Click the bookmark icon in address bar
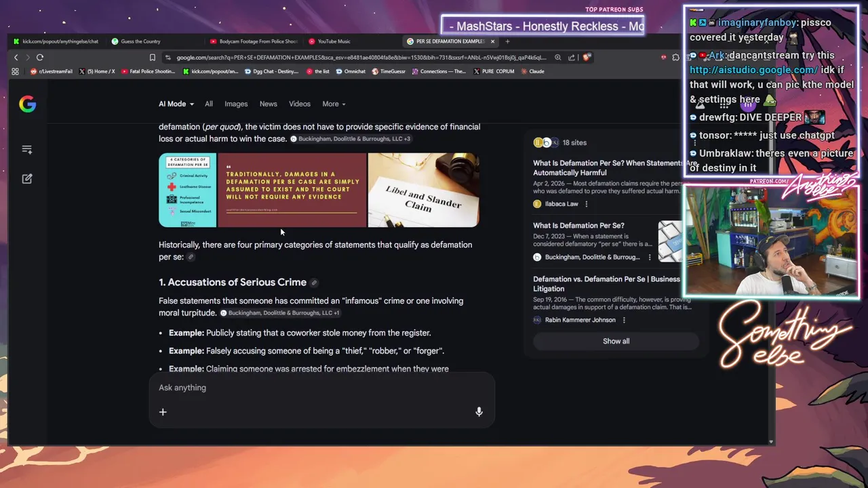The width and height of the screenshot is (868, 488). pyautogui.click(x=153, y=58)
